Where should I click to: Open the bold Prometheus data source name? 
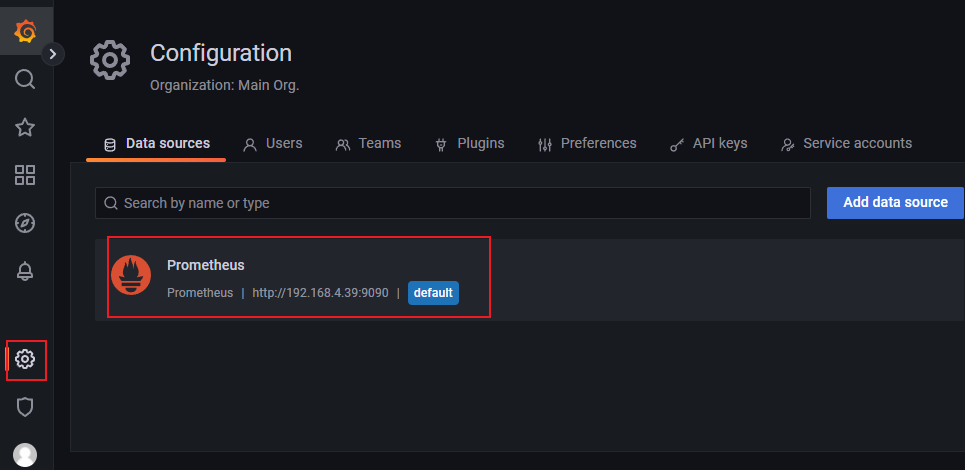pyautogui.click(x=206, y=265)
